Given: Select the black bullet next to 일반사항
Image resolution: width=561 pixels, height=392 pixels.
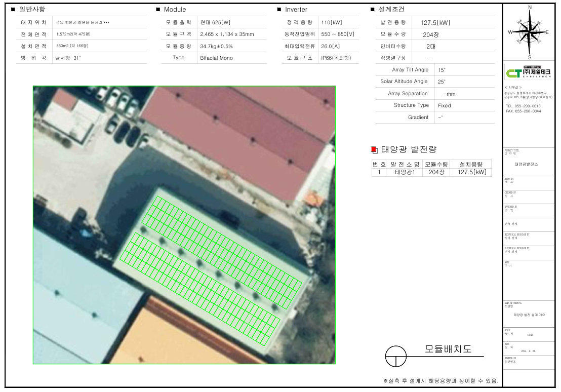Looking at the screenshot, I should [13, 10].
